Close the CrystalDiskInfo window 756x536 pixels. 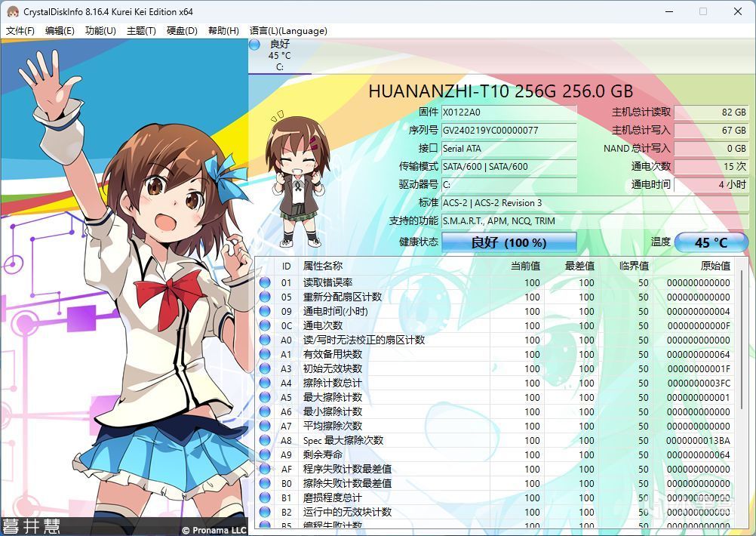(x=738, y=11)
